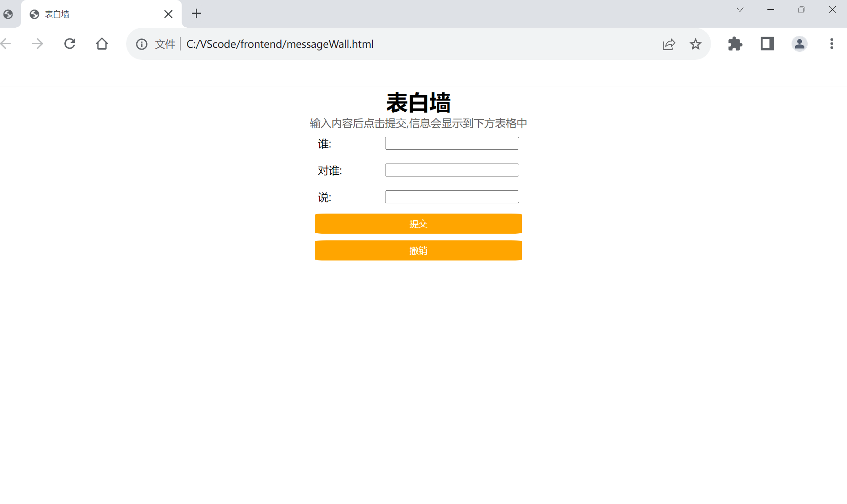Restore down the browser window
Viewport: 847px width, 504px height.
point(801,10)
